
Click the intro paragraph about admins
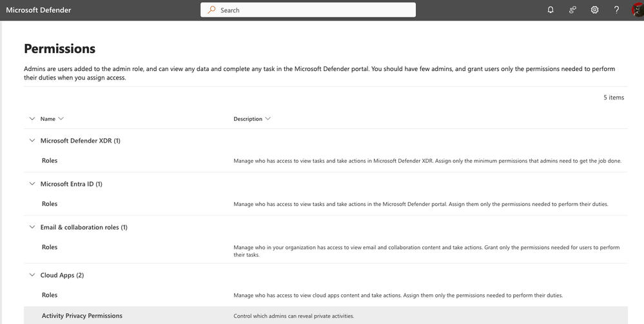click(320, 73)
